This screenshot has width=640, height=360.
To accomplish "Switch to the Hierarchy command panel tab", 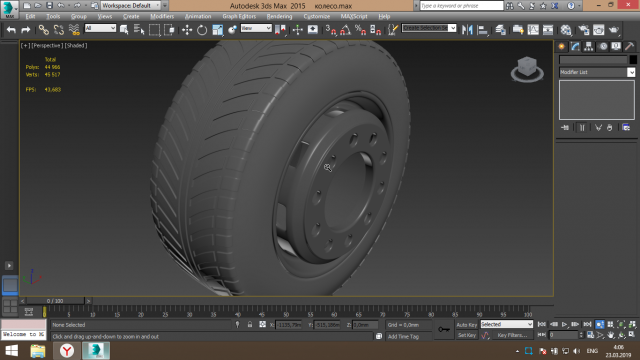I will click(x=589, y=47).
